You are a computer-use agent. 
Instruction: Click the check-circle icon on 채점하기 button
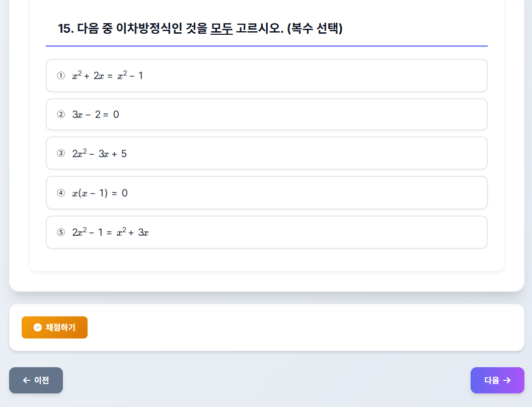(x=37, y=327)
